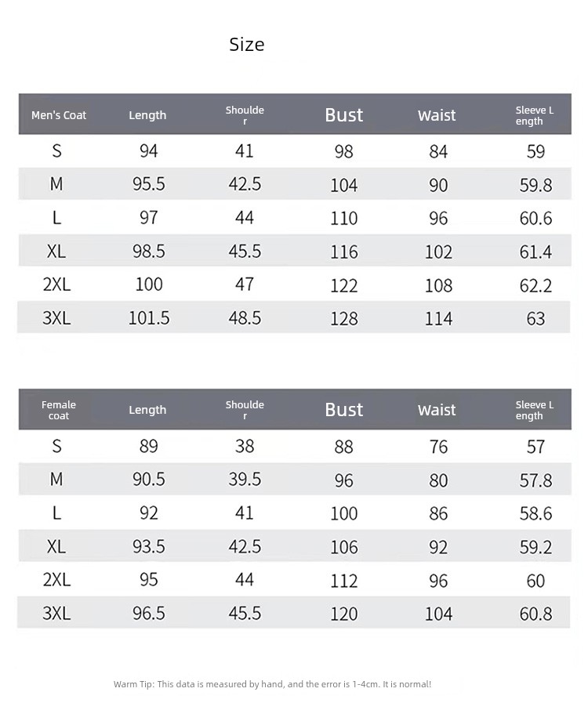The height and width of the screenshot is (721, 588).
Task: Click the 120 bust value
Action: tap(344, 614)
